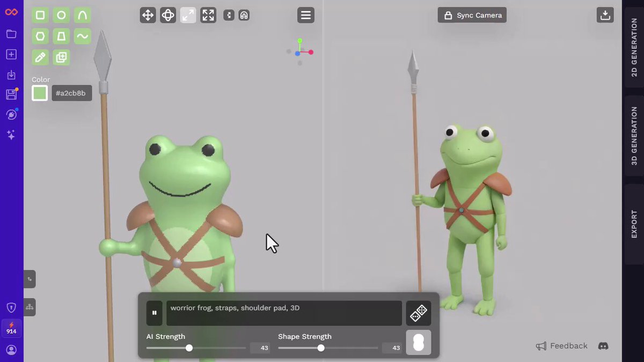Click the Shape Strength slider handle
The image size is (644, 362).
point(321,348)
